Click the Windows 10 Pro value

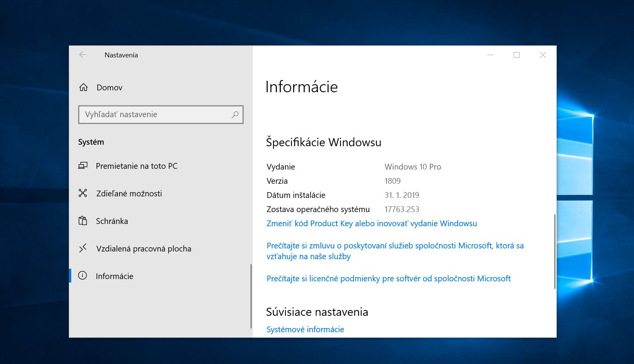tap(413, 167)
